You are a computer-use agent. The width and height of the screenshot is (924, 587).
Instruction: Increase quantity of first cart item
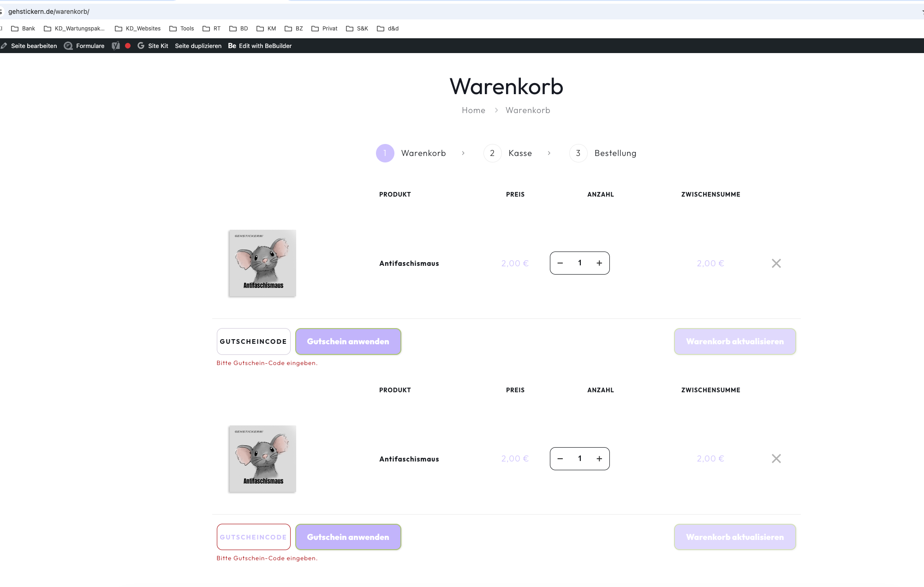pos(599,263)
